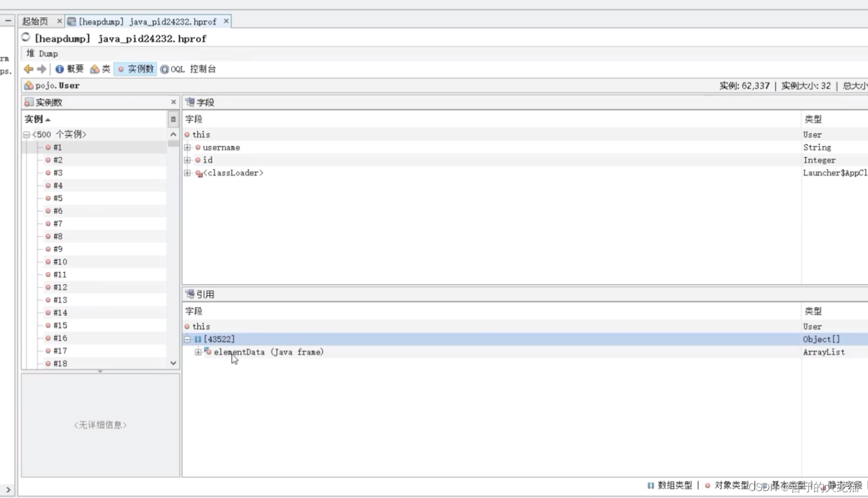Click the instances list scroll-down arrow

[173, 363]
